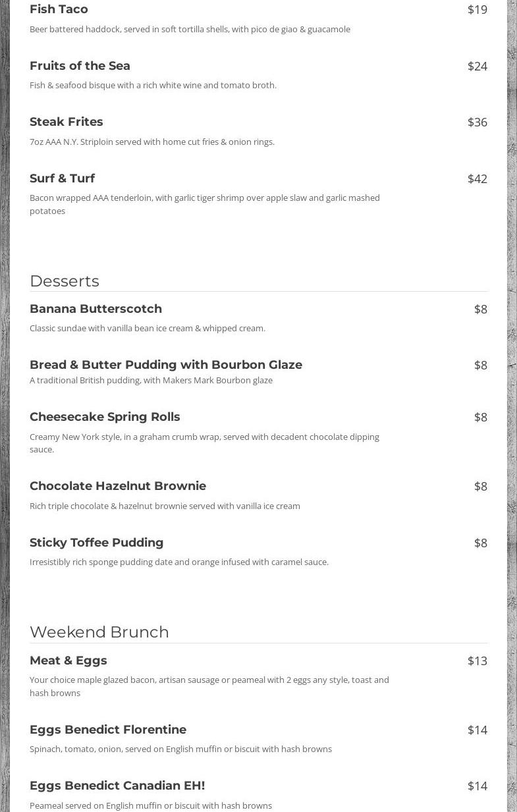Click Bread & Butter Pudding with Bourbon Glaze
The image size is (517, 812).
165,365
